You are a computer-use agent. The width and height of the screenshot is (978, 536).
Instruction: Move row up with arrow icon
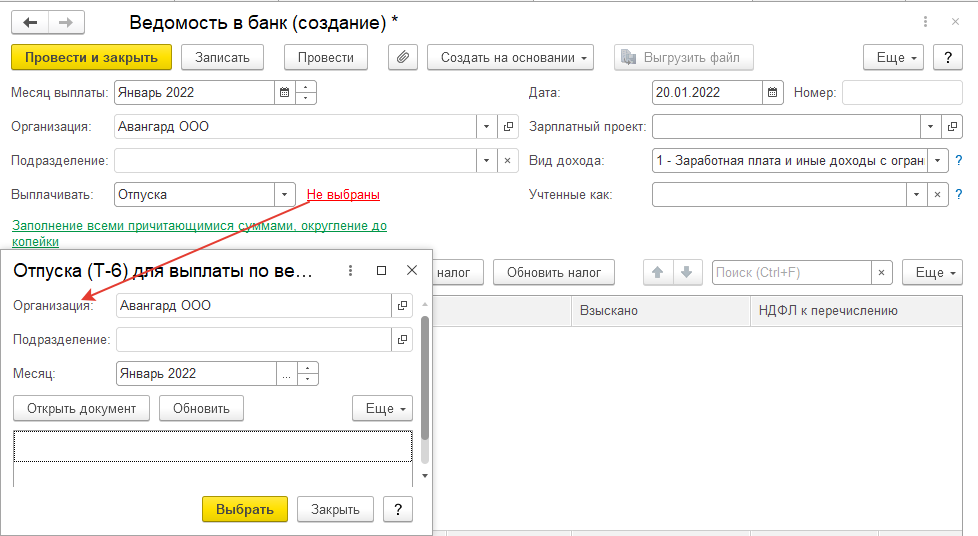coord(657,272)
